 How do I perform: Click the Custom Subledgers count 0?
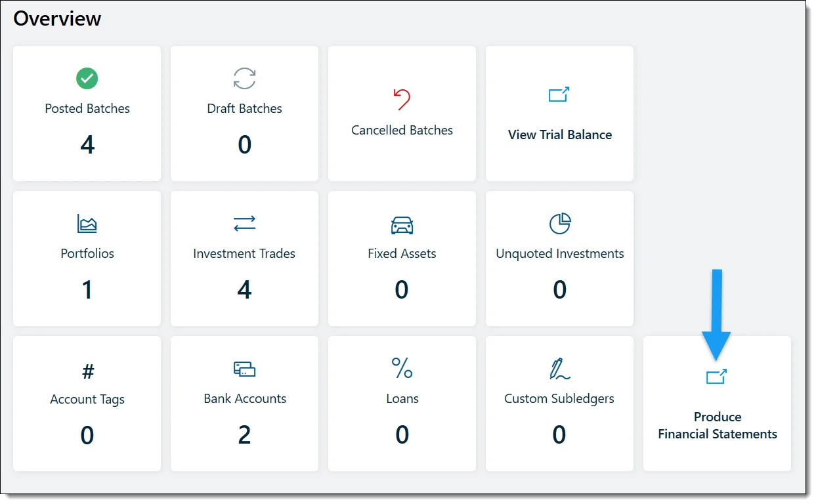[x=559, y=434]
